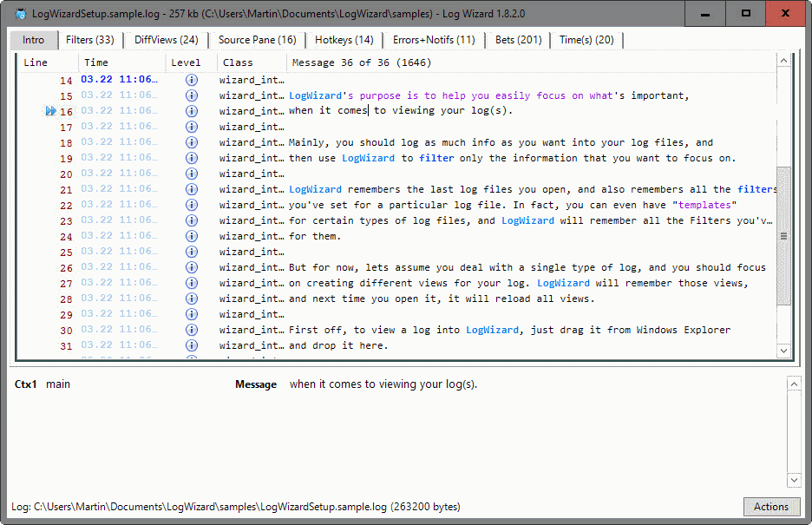Viewport: 812px width, 525px height.
Task: Open the Source Pane (16) tab
Action: coord(258,40)
